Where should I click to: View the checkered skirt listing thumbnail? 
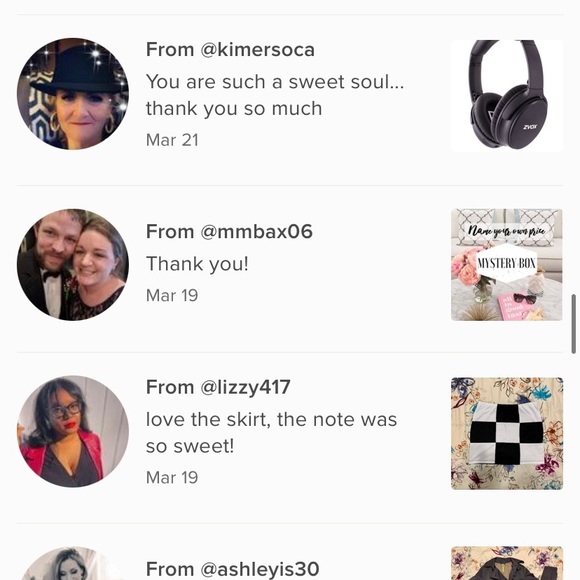507,434
